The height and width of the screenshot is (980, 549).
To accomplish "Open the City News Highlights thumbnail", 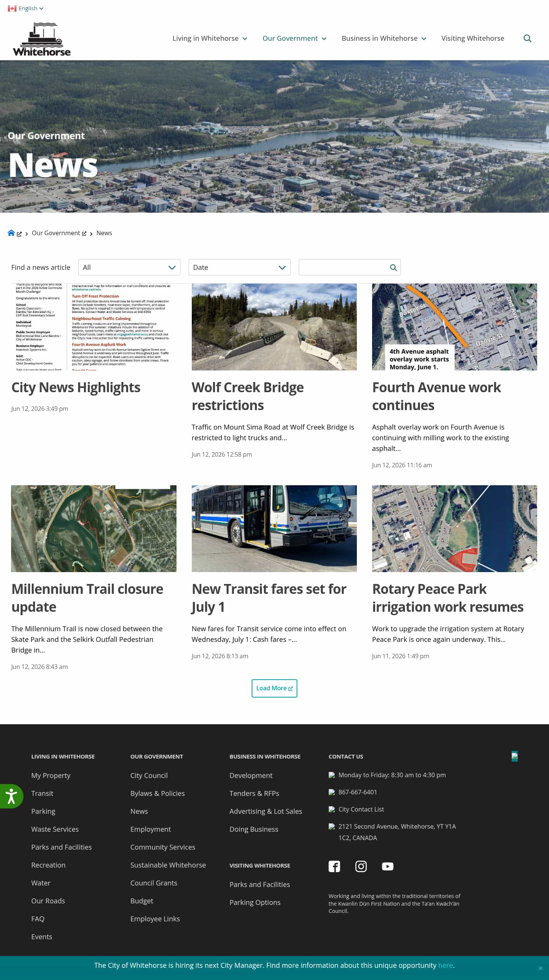I will pos(94,327).
